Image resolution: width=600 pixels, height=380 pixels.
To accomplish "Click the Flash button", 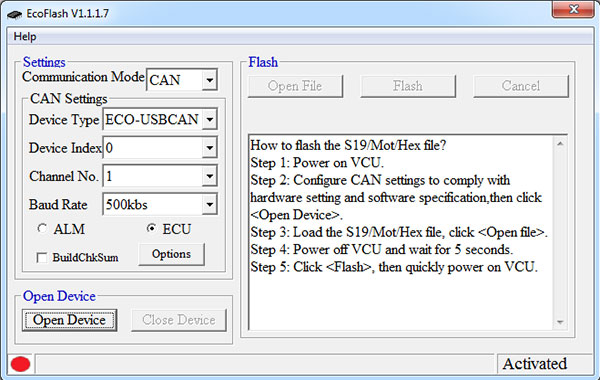I will tap(408, 86).
